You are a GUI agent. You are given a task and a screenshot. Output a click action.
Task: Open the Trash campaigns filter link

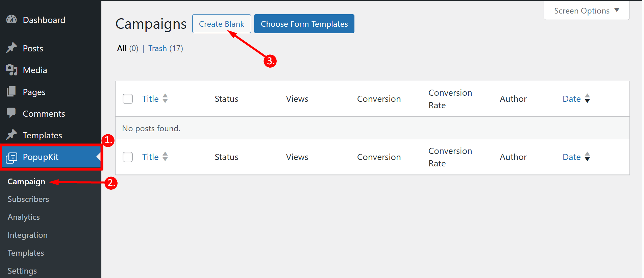pyautogui.click(x=157, y=48)
